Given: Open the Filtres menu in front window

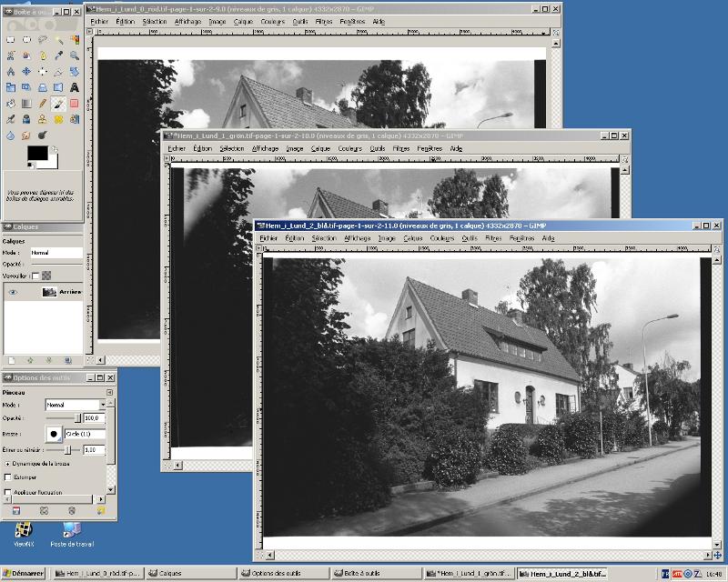Looking at the screenshot, I should coord(493,238).
